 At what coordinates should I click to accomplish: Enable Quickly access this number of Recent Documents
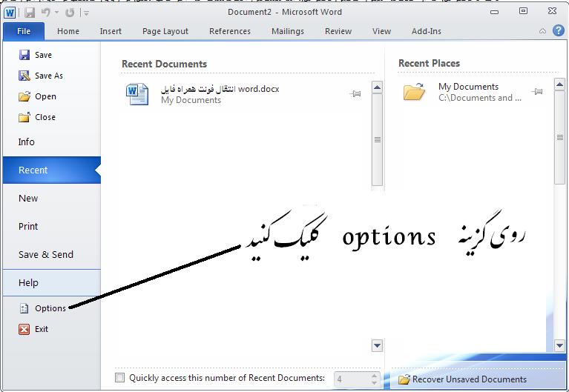(120, 378)
